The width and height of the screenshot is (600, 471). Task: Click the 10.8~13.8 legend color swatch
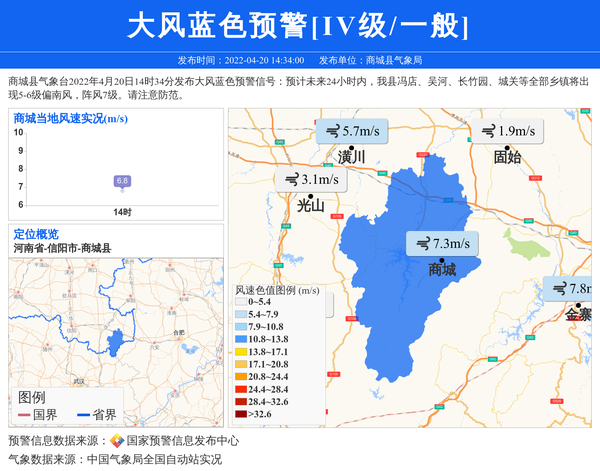coord(240,339)
